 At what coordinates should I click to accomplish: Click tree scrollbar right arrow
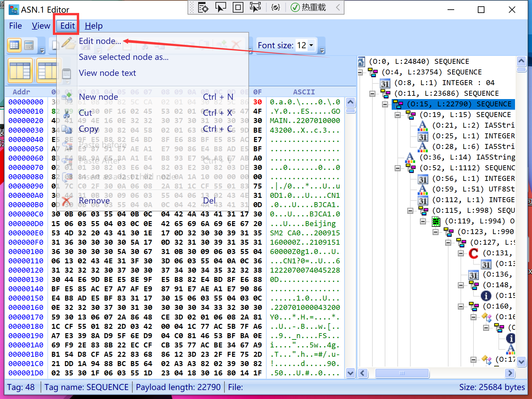pyautogui.click(x=509, y=373)
